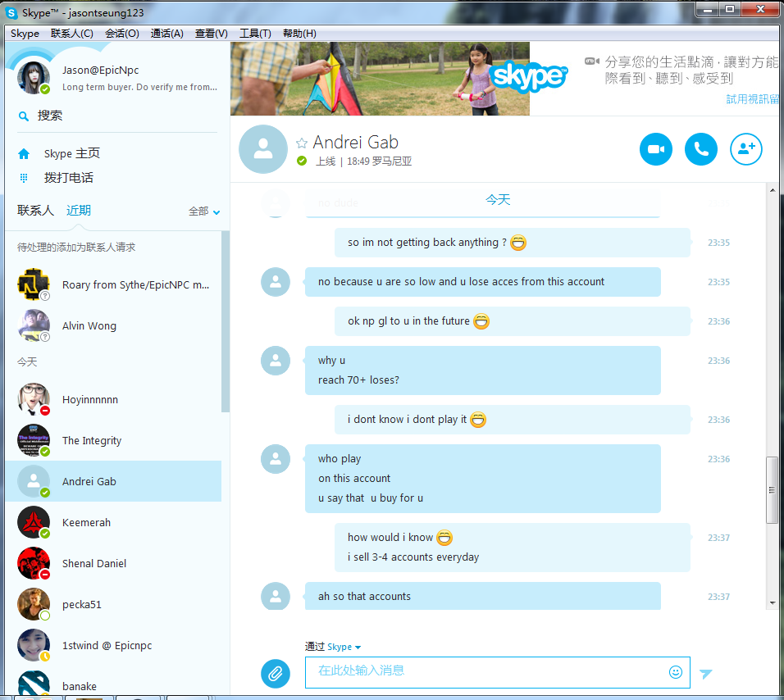
Task: Open Andrei Gab's large profile picture
Action: pos(263,149)
